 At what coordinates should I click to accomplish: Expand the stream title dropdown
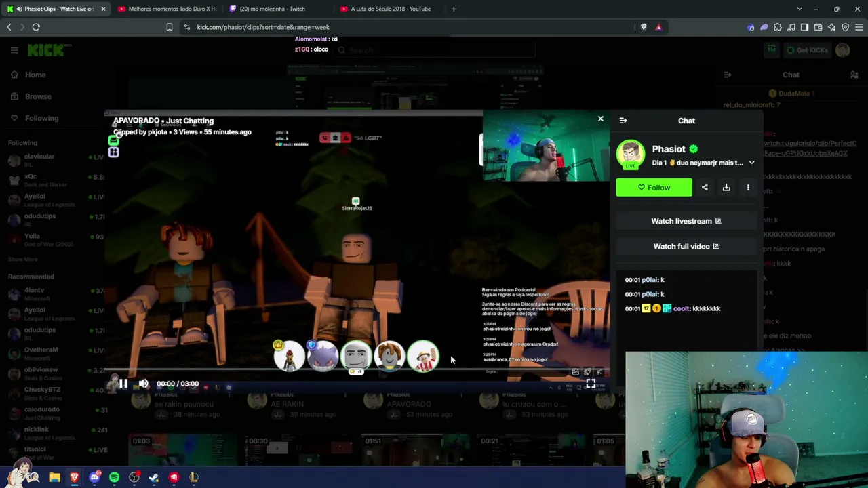(751, 163)
